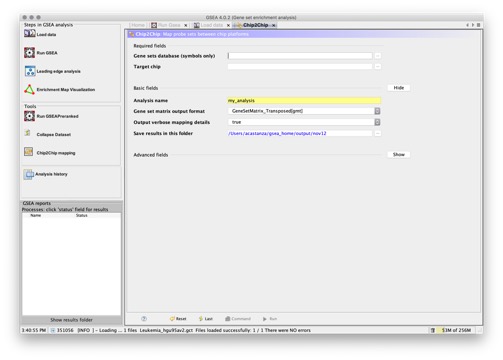Click the Run Gsea tab icon
The width and height of the screenshot is (503, 360).
154,25
